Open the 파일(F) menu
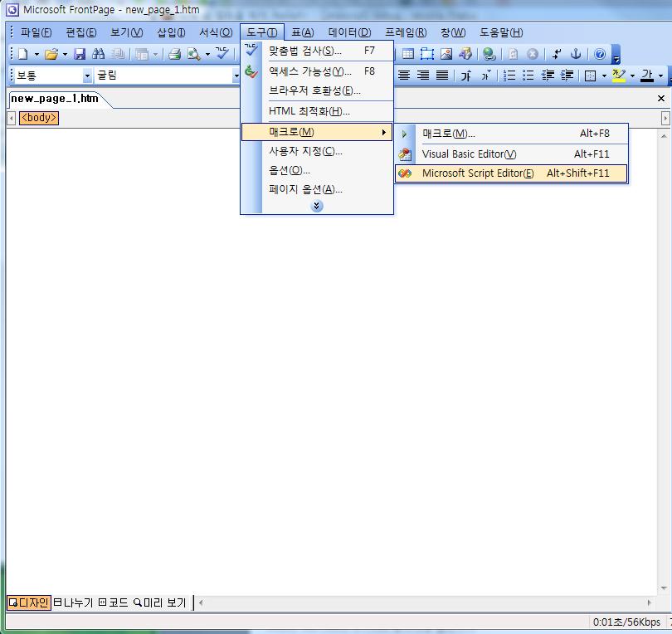Screen dimensions: 672x634 [x=36, y=32]
